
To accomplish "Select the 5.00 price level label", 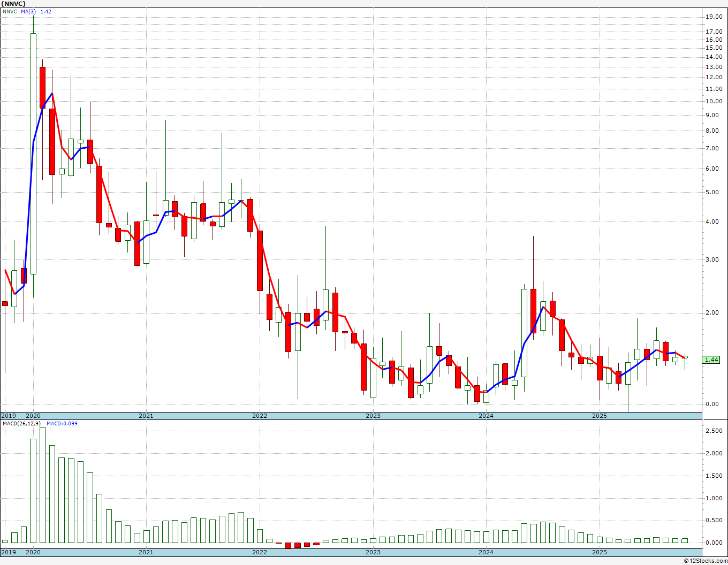I will [x=712, y=193].
